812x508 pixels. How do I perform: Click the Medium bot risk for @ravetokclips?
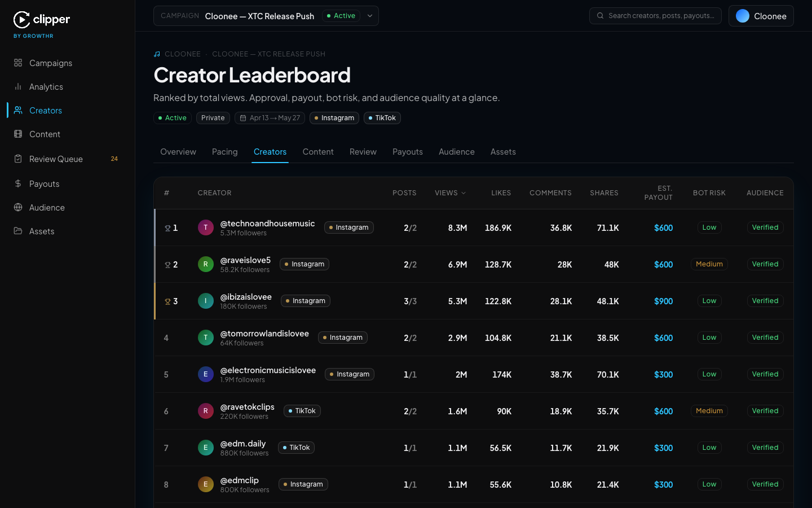click(x=709, y=411)
